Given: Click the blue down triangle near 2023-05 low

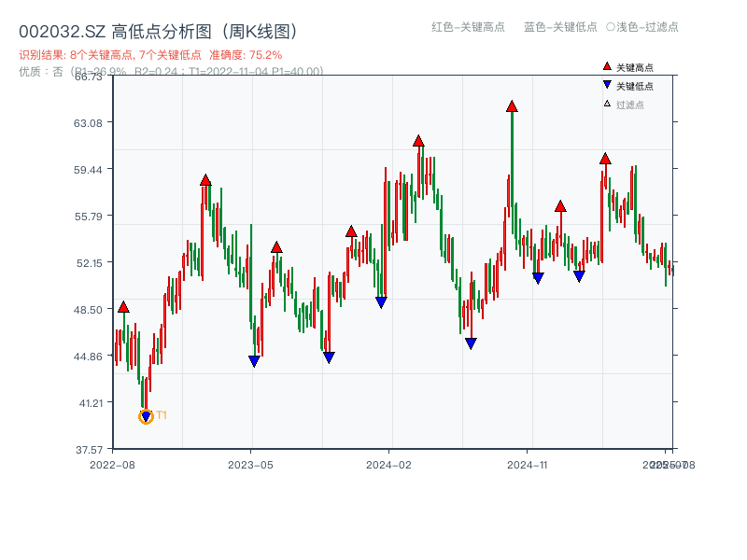Looking at the screenshot, I should [253, 360].
